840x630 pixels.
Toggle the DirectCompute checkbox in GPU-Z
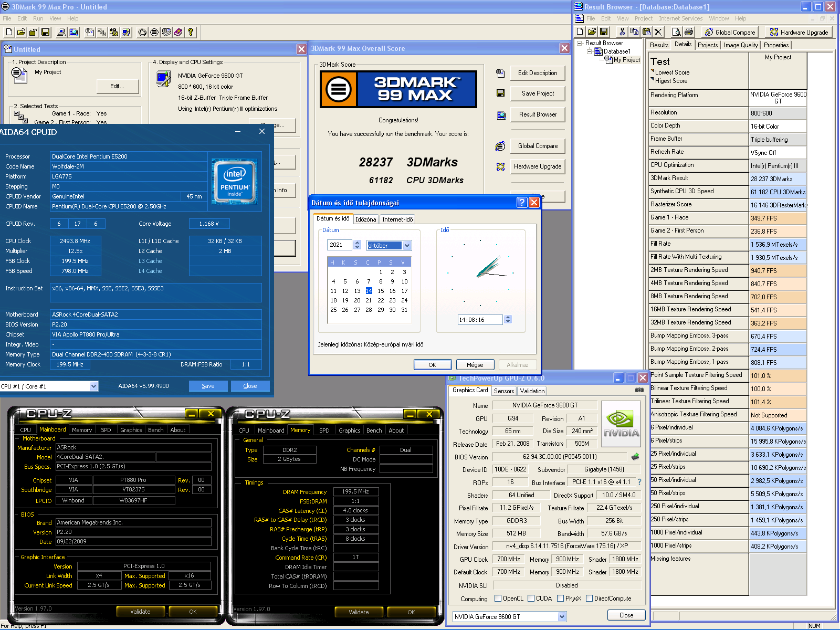[x=590, y=598]
